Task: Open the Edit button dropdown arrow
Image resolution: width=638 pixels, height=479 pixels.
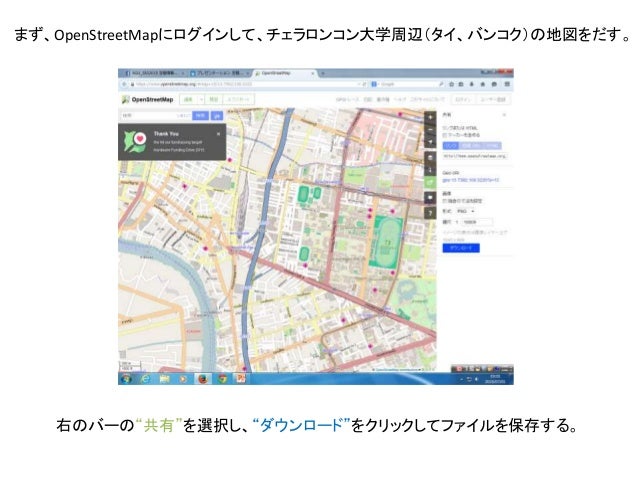Action: pos(201,99)
